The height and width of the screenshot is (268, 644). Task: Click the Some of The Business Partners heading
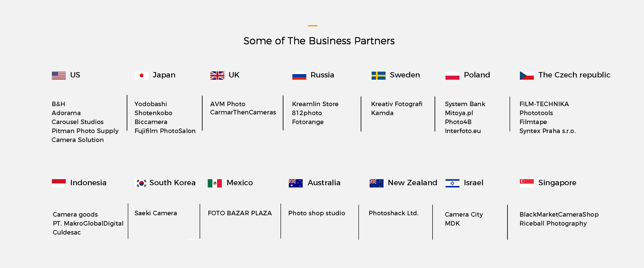(x=319, y=41)
